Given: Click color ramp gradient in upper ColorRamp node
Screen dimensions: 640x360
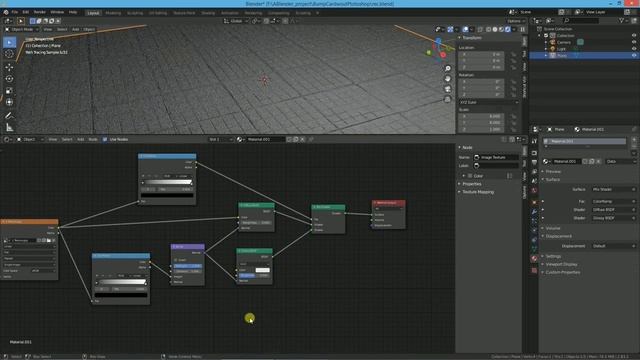Looking at the screenshot, I should tap(167, 182).
